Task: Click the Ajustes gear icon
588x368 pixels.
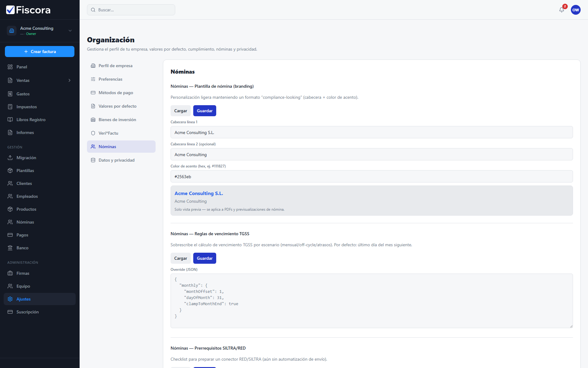Action: (x=10, y=299)
